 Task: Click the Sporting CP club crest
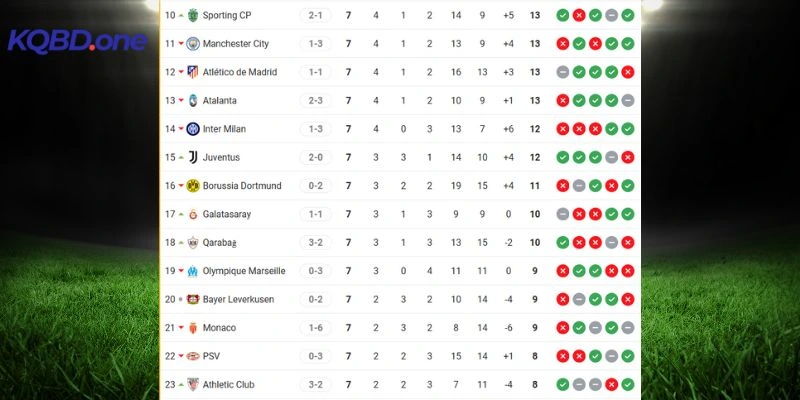point(193,15)
